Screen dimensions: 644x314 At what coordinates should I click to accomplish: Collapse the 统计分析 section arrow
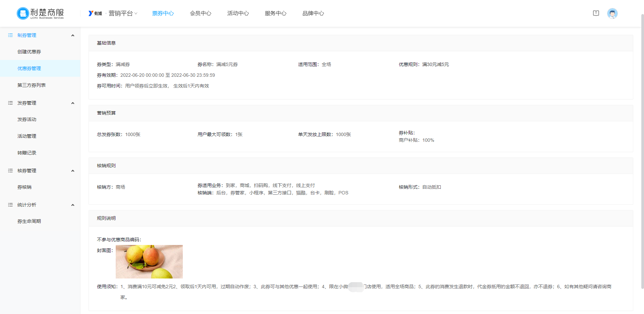[x=73, y=205]
